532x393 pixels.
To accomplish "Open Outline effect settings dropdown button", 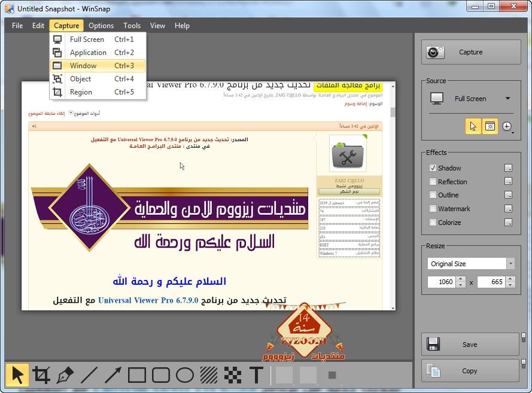I will tap(508, 195).
